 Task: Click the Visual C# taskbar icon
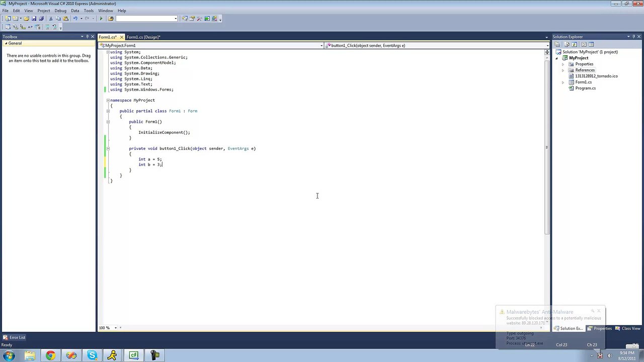point(134,355)
